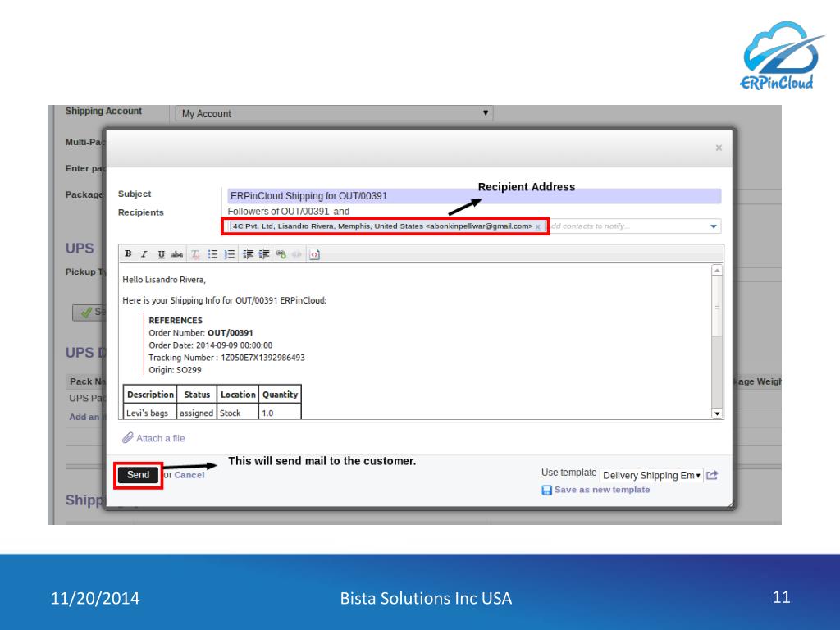Screen dimensions: 840x630
Task: Click the Status column header
Action: pos(197,395)
